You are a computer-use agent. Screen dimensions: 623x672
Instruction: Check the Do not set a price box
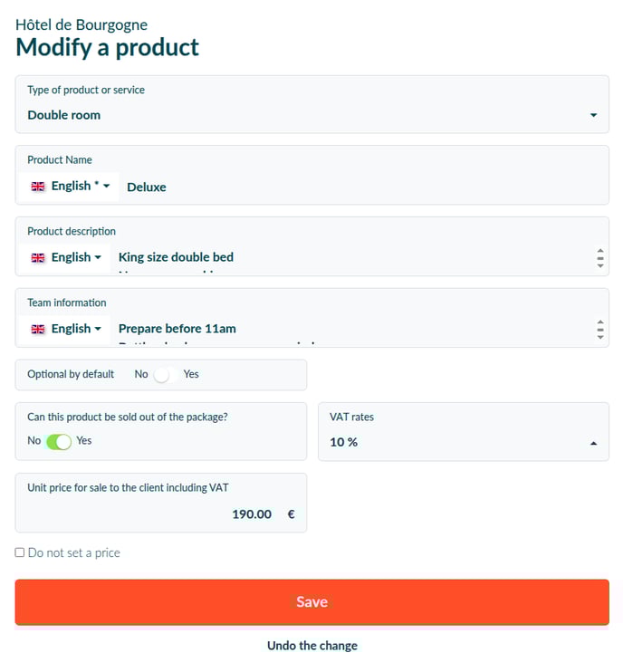[x=20, y=552]
